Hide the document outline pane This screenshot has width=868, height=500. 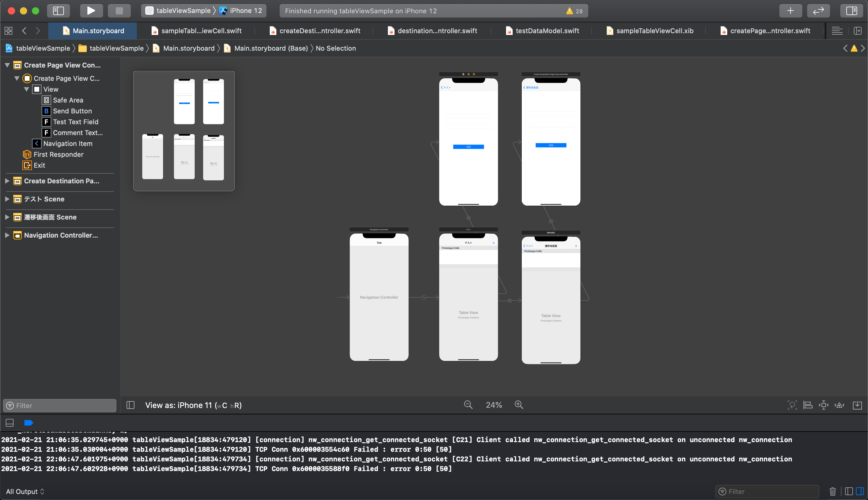tap(131, 405)
